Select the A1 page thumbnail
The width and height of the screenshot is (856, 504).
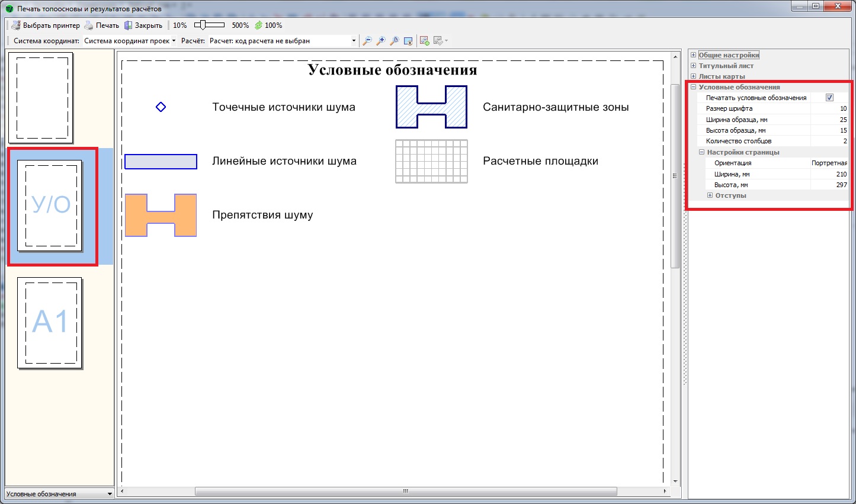(50, 323)
